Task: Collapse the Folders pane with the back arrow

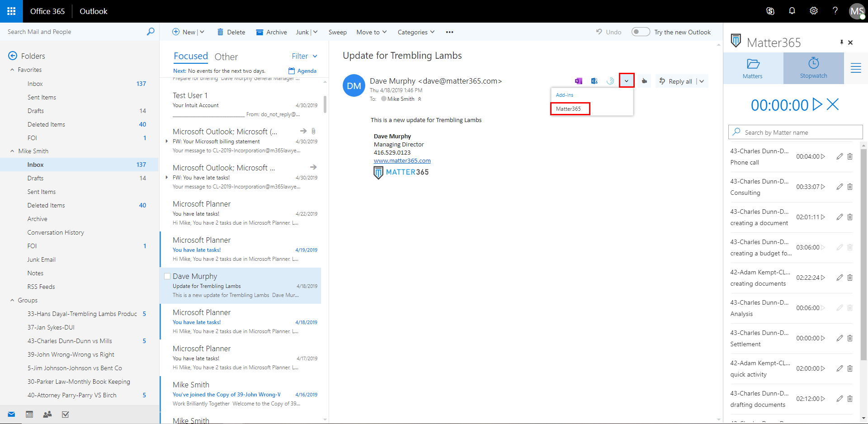Action: [13, 56]
